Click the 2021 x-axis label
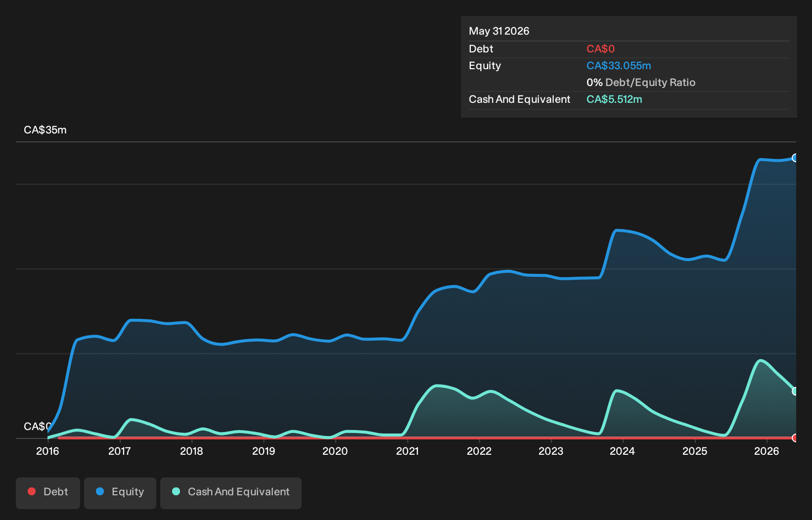812x520 pixels. [407, 451]
